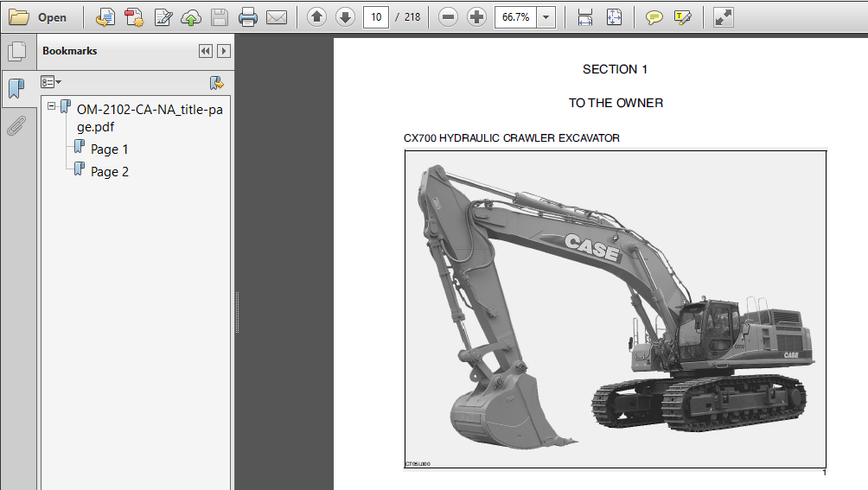The width and height of the screenshot is (868, 490).
Task: Click the cloud upload icon
Action: [x=191, y=17]
